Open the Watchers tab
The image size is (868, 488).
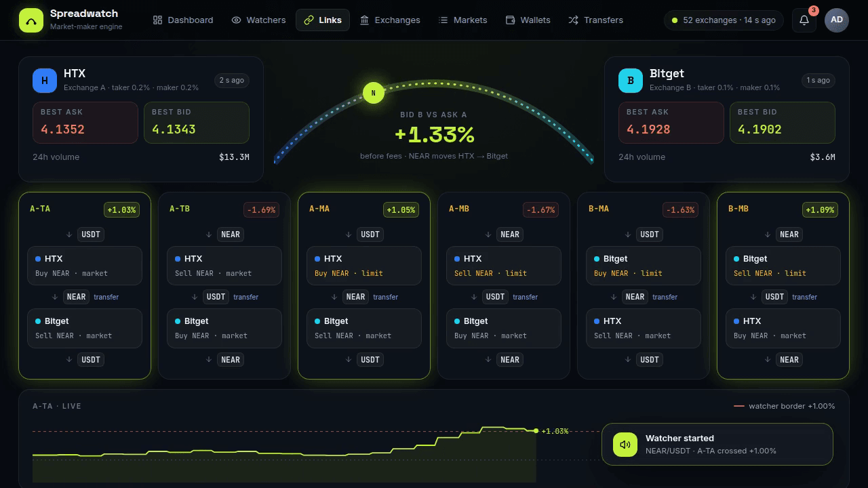tap(258, 20)
